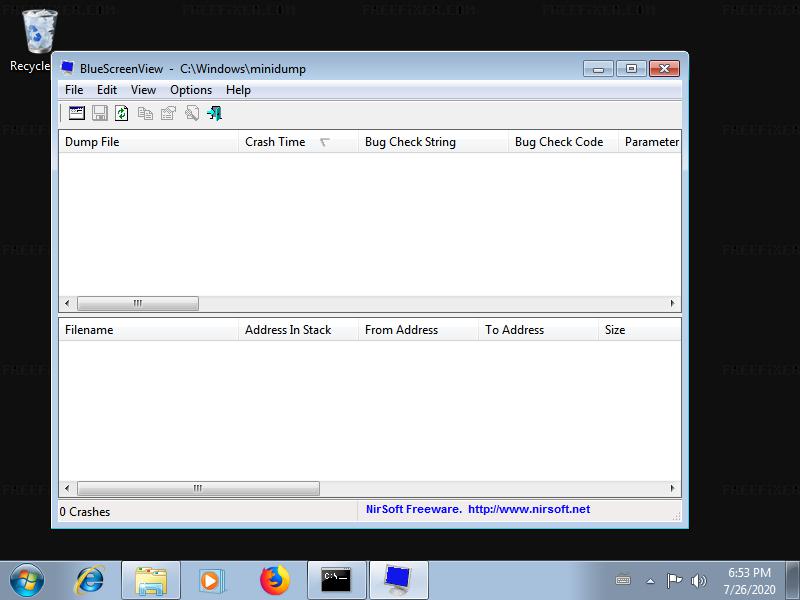The image size is (800, 600).
Task: Sort by Address In Stack column
Action: [x=298, y=330]
